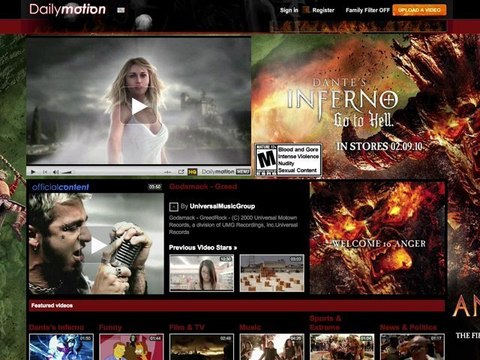Click the Dailymotion logo in header
Viewport: 480px width, 360px height.
[67, 9]
